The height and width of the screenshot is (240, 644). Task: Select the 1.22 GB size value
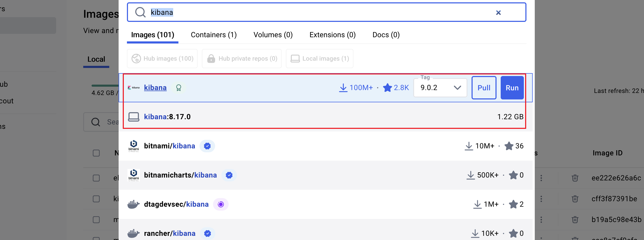click(510, 117)
